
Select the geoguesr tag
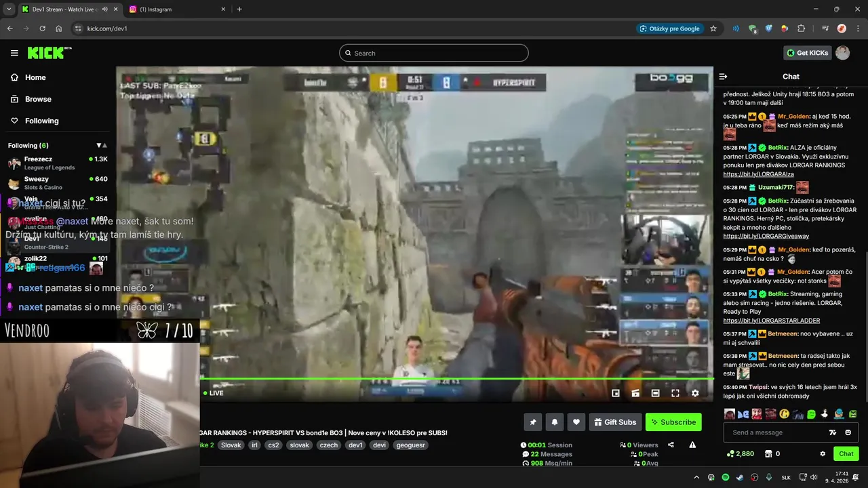point(410,445)
